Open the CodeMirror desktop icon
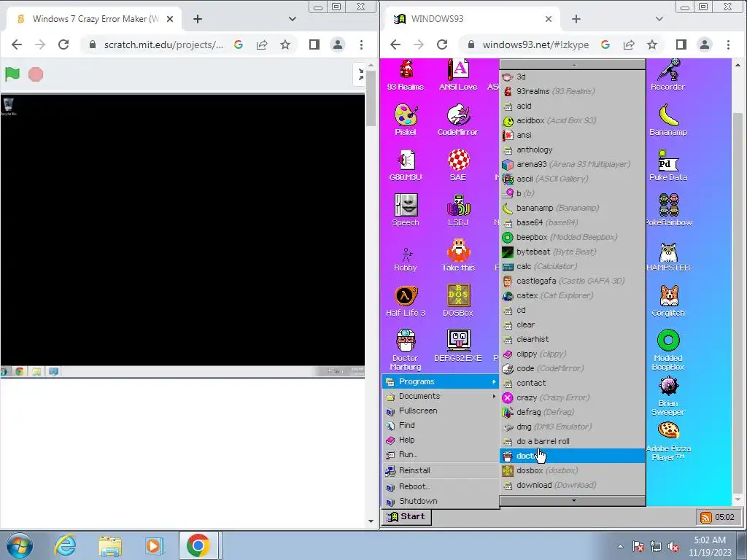This screenshot has height=560, width=747. pos(458,120)
